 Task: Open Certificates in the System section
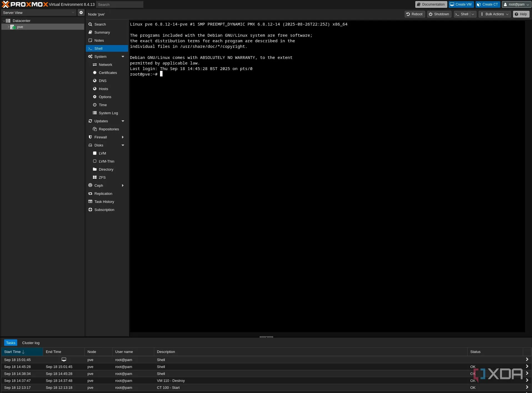108,73
